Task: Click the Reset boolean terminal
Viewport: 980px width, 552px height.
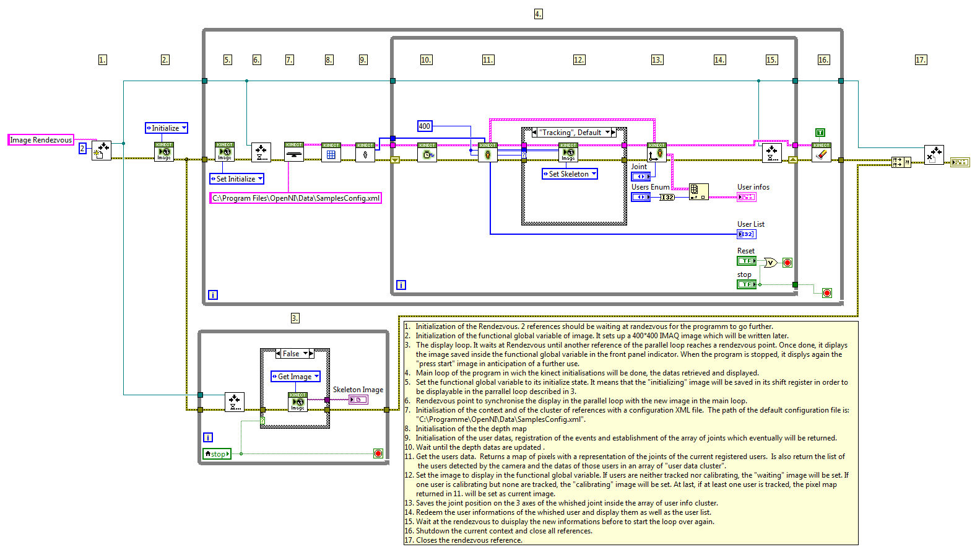Action: point(747,261)
